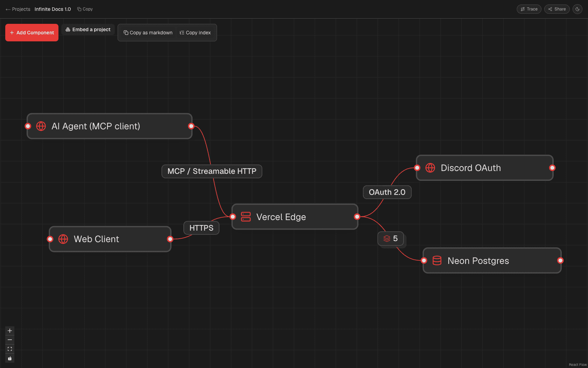Click the server icon on Vercel Edge node

pyautogui.click(x=246, y=217)
